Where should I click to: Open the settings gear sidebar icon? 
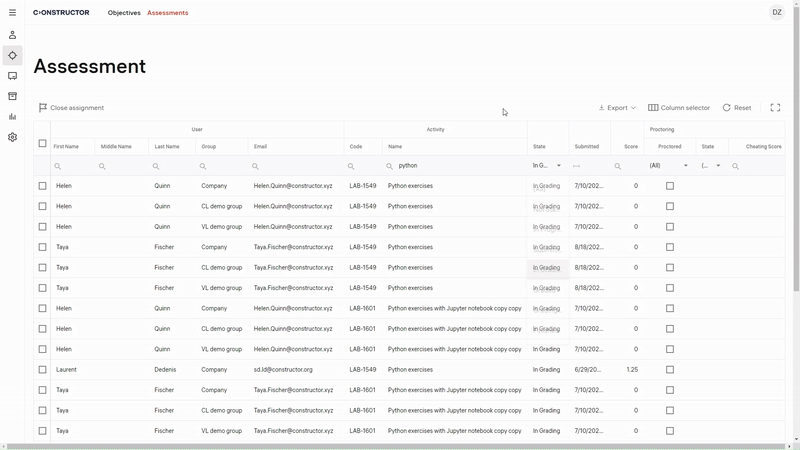click(12, 137)
